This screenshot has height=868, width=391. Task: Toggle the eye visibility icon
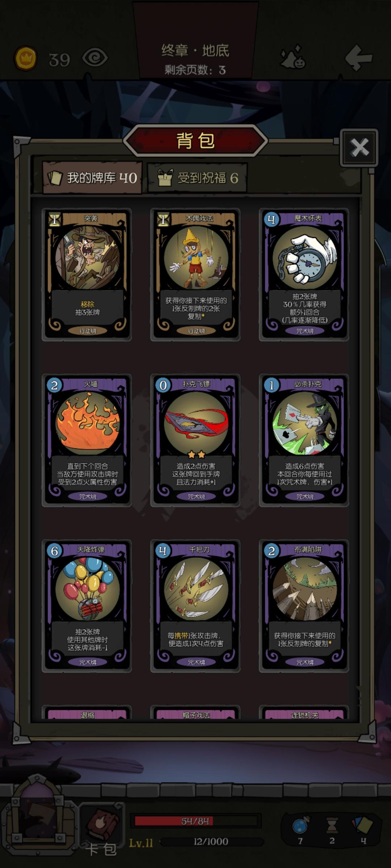click(x=95, y=58)
